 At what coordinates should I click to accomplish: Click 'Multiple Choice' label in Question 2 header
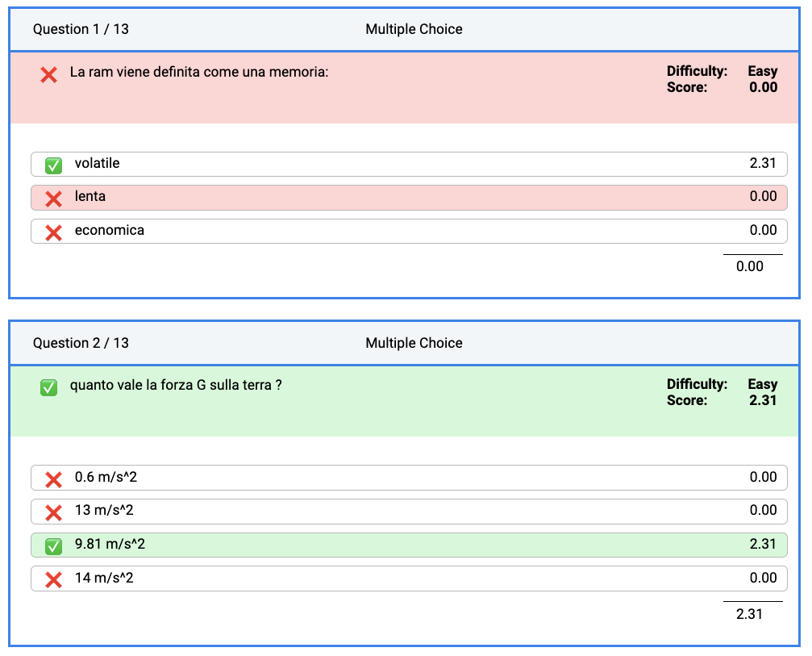coord(414,343)
